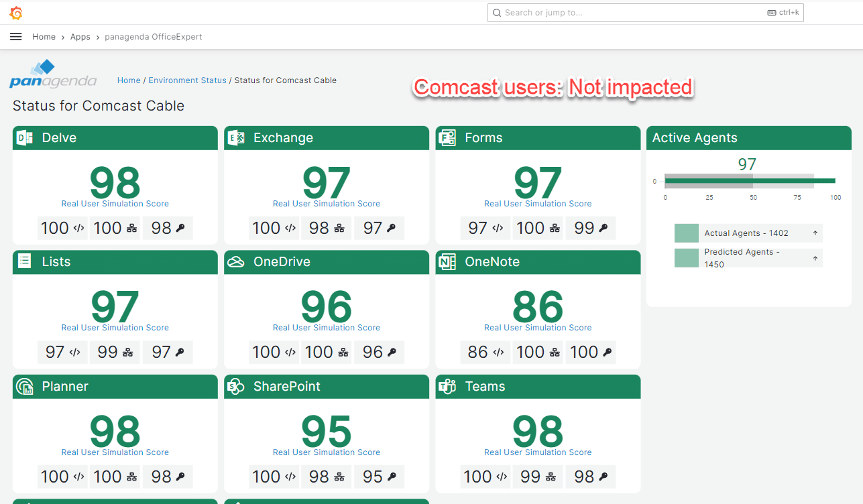Click the Lists app icon
The width and height of the screenshot is (863, 504).
[25, 261]
